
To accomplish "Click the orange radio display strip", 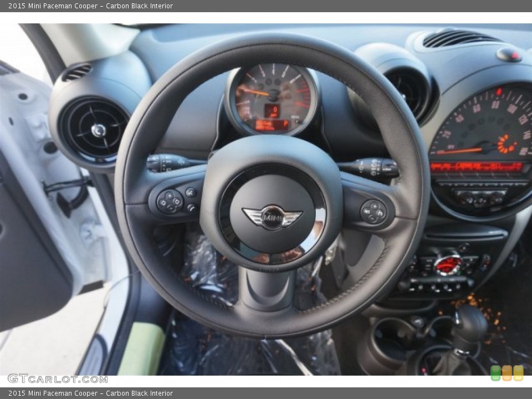I will [477, 167].
